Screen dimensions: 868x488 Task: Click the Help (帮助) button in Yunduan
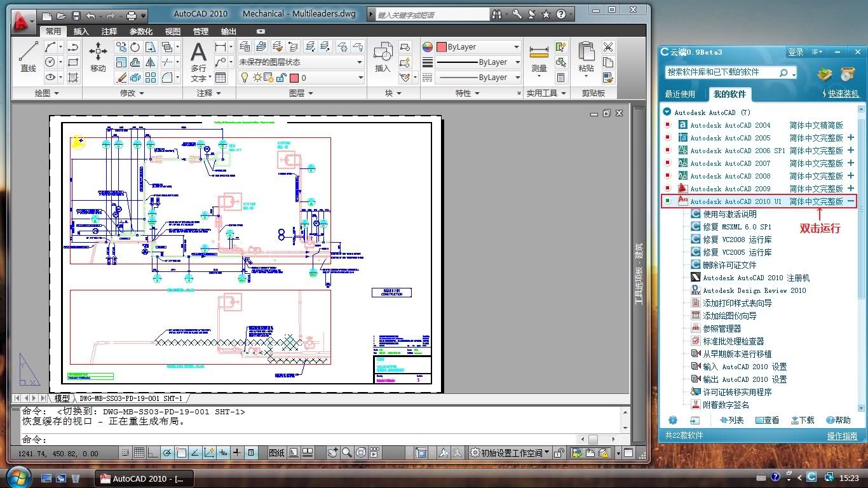(838, 420)
